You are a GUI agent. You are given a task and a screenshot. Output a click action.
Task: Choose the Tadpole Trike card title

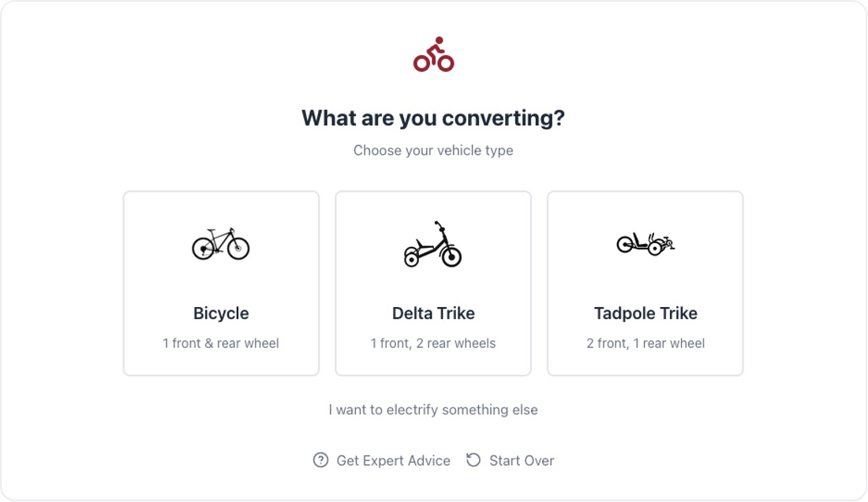645,313
